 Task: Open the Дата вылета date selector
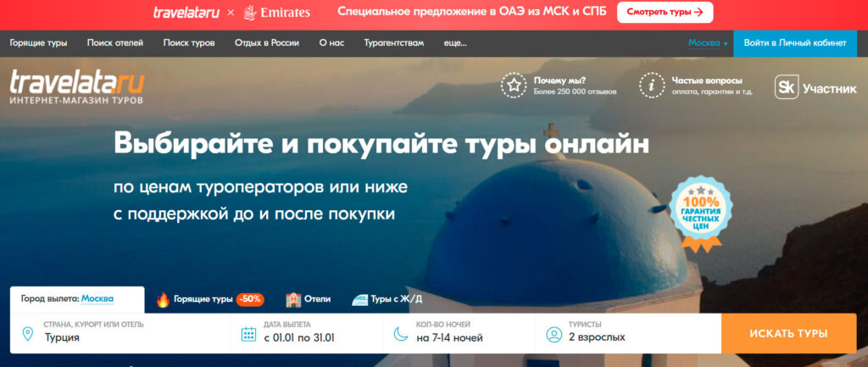coord(306,333)
